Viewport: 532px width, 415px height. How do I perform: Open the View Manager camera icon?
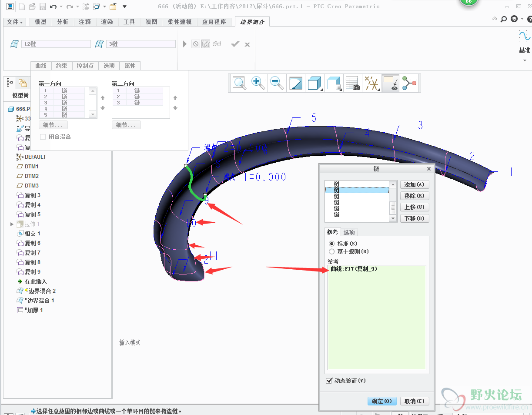[352, 83]
